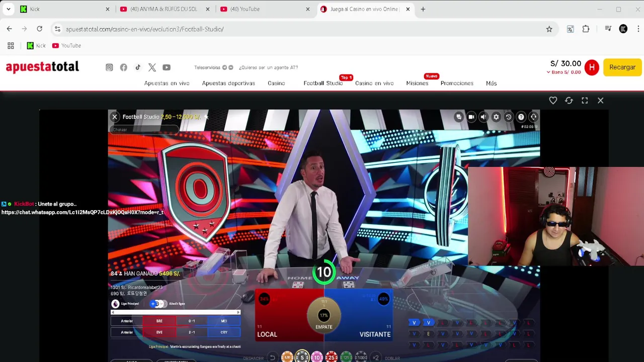Open game history clock icon

pyautogui.click(x=509, y=117)
